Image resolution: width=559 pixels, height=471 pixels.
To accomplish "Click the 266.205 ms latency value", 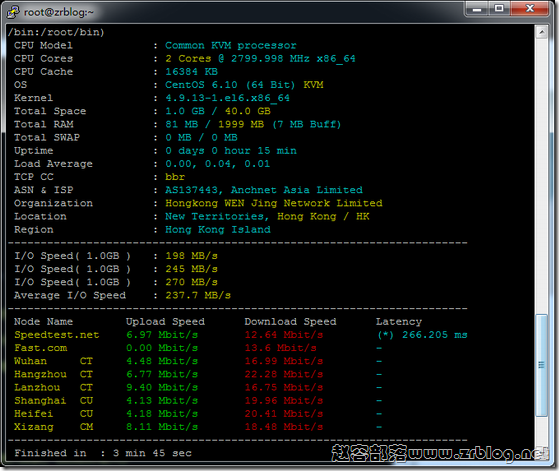I will click(435, 335).
